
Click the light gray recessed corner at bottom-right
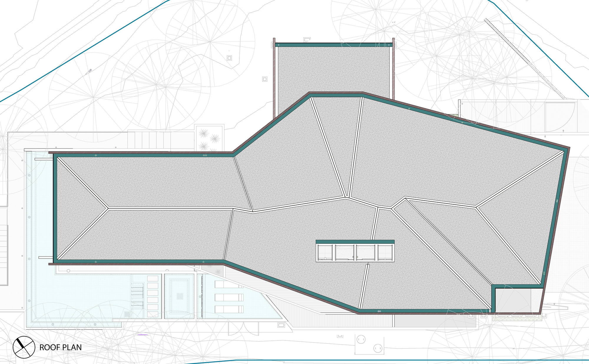(513, 300)
